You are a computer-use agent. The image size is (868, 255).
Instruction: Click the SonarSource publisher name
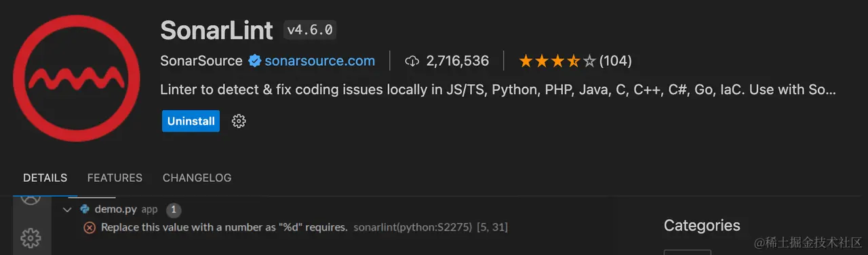[x=201, y=61]
